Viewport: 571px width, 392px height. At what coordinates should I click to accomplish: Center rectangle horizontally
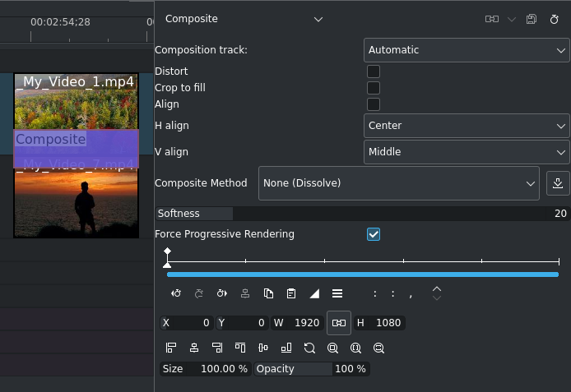pos(194,348)
